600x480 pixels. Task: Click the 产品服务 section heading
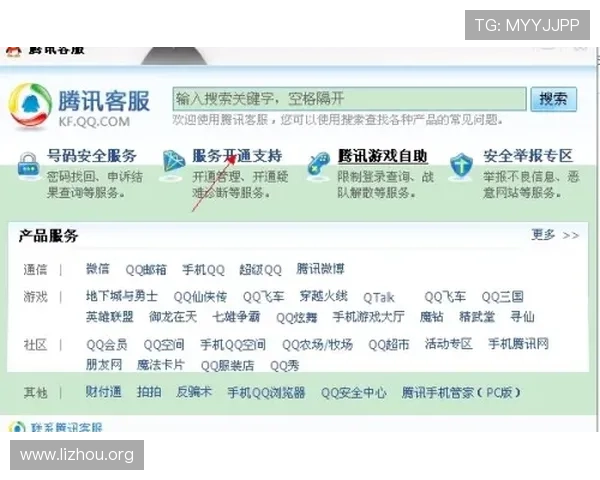tap(48, 236)
